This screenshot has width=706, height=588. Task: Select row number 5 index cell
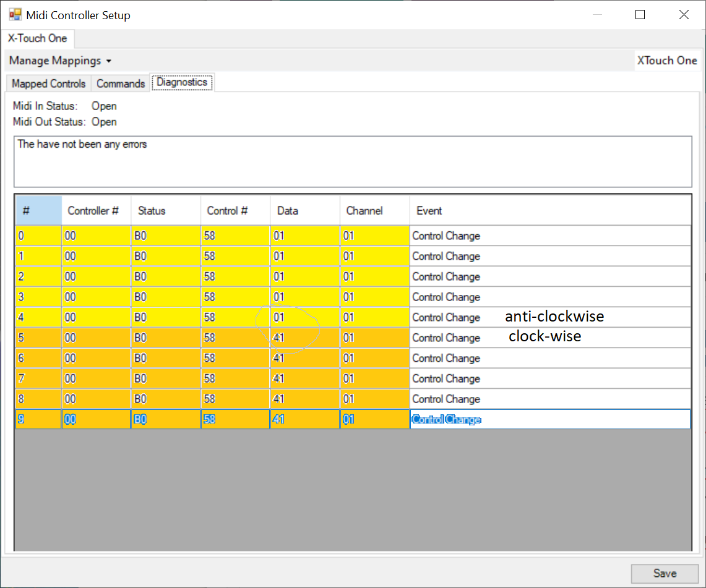39,338
